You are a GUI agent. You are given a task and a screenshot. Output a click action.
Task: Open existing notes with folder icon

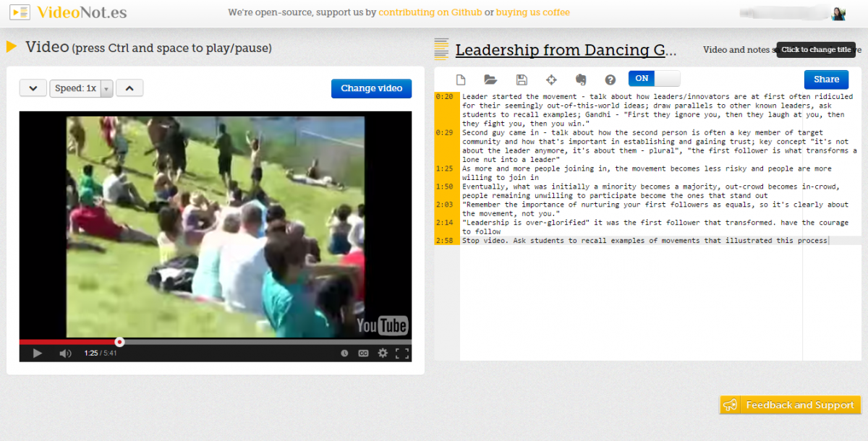coord(490,80)
